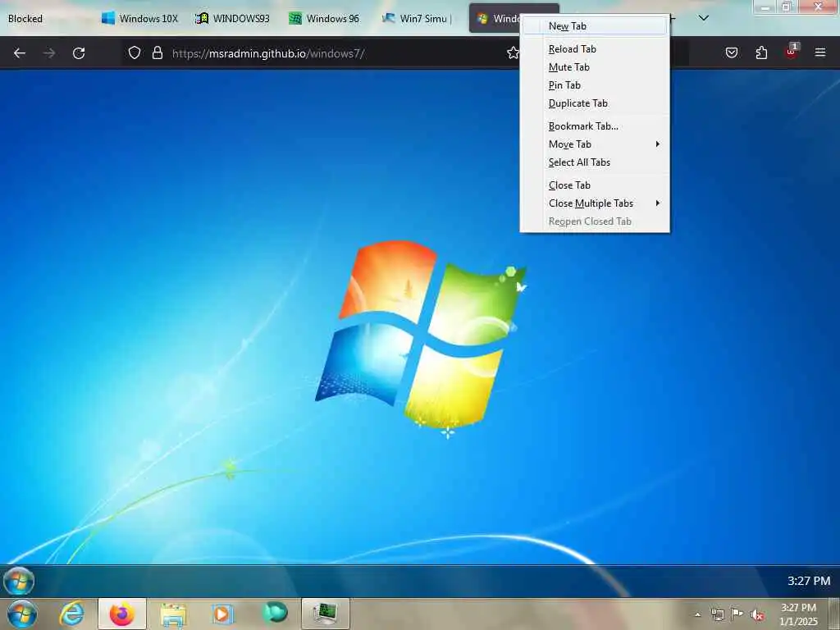Open the Action Center flag icon
Viewport: 840px width, 630px height.
pyautogui.click(x=737, y=614)
